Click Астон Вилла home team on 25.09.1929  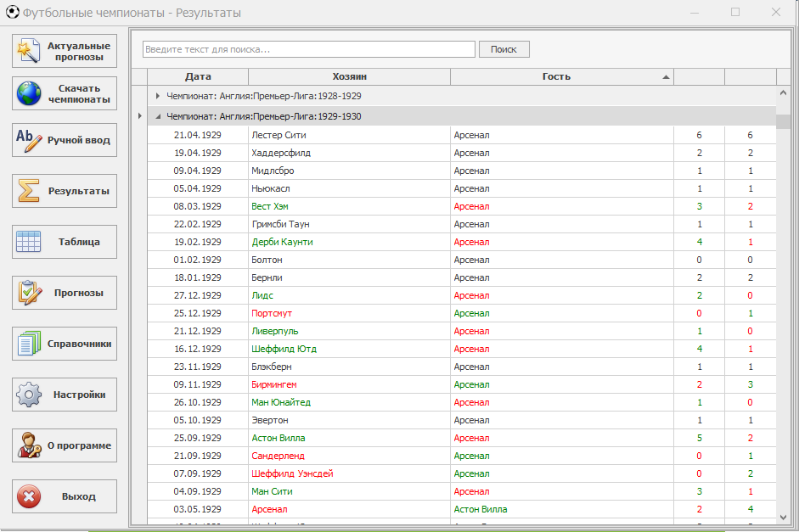click(x=350, y=438)
